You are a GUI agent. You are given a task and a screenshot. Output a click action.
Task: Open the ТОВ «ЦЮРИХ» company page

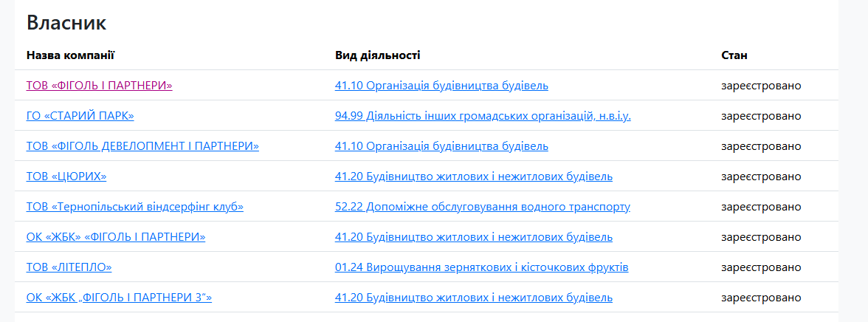point(66,177)
